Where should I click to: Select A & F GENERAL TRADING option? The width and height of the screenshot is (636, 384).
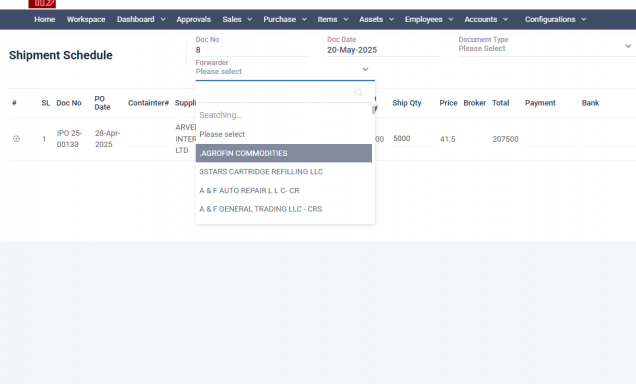(x=284, y=209)
